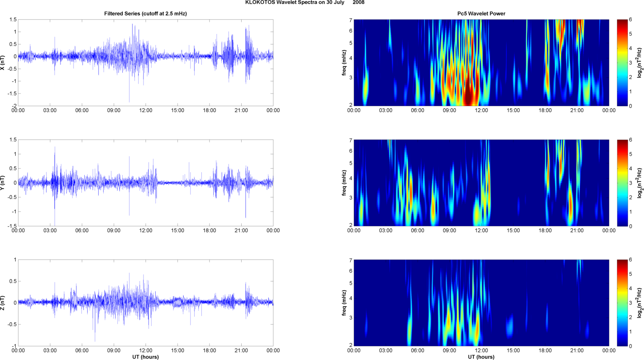
Task: Click freq (mHz) label of the X spectrogram
Action: pyautogui.click(x=344, y=63)
